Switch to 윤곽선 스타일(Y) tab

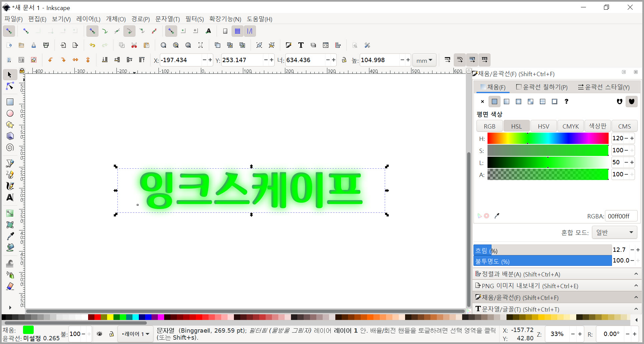604,87
